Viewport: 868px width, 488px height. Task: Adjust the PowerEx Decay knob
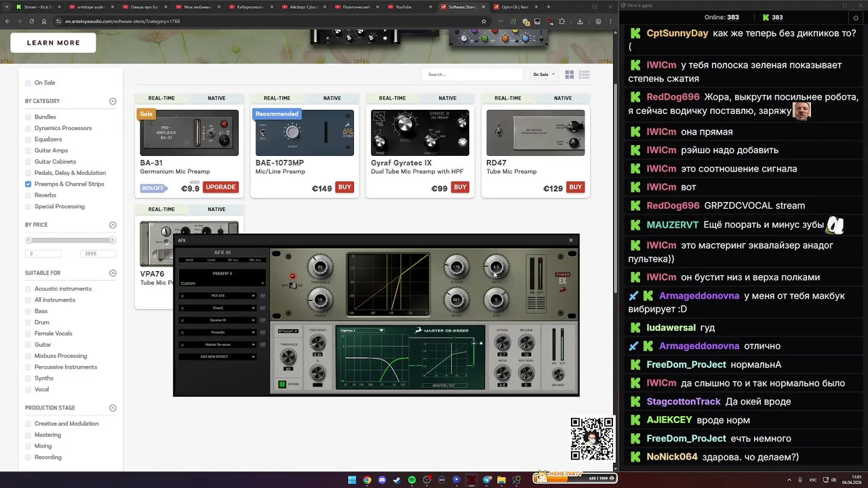[456, 300]
